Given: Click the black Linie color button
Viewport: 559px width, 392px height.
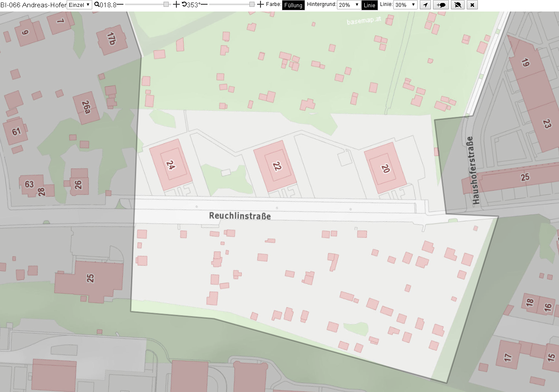Looking at the screenshot, I should point(369,5).
